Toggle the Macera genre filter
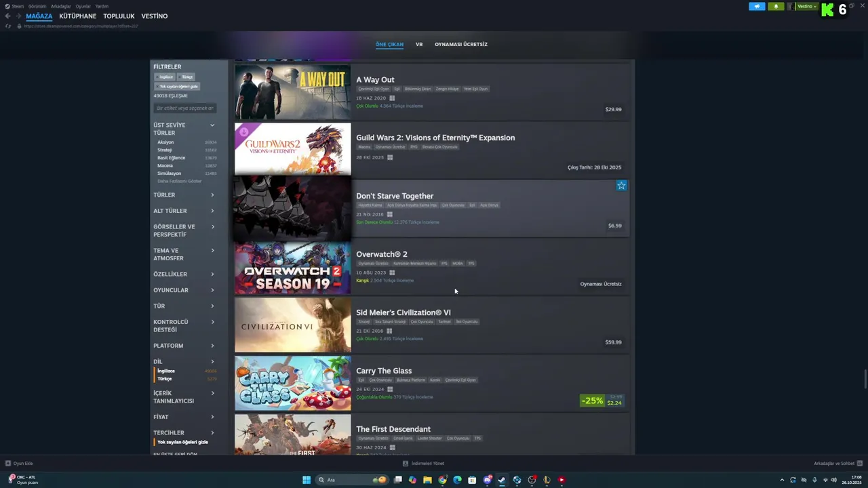 [186, 165]
